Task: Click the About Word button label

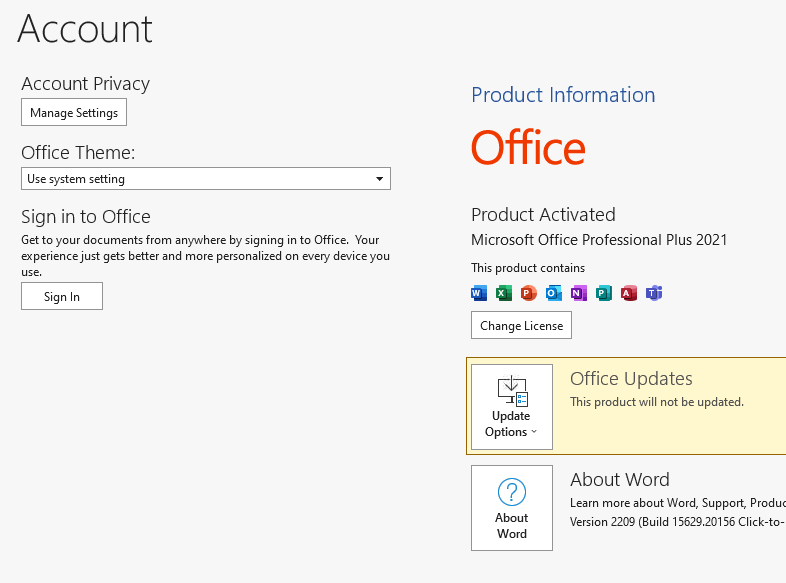Action: pos(512,525)
